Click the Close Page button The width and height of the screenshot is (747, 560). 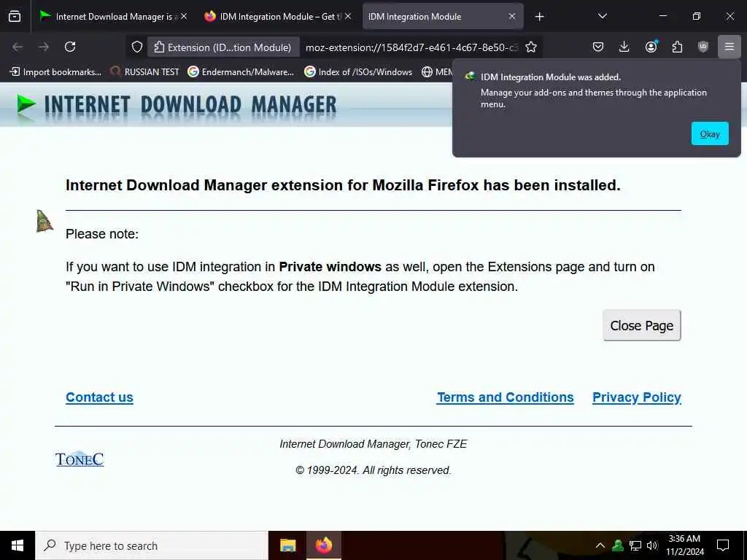tap(641, 325)
